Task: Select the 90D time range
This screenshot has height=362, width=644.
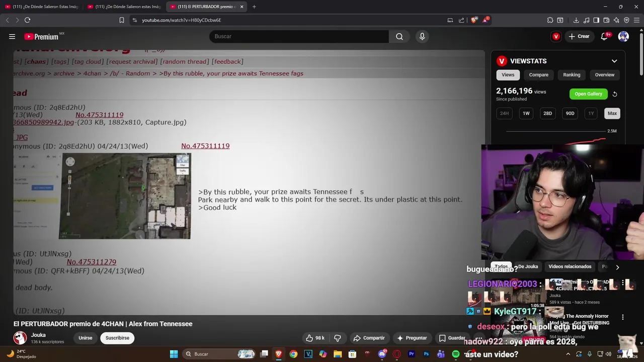Action: (x=570, y=114)
